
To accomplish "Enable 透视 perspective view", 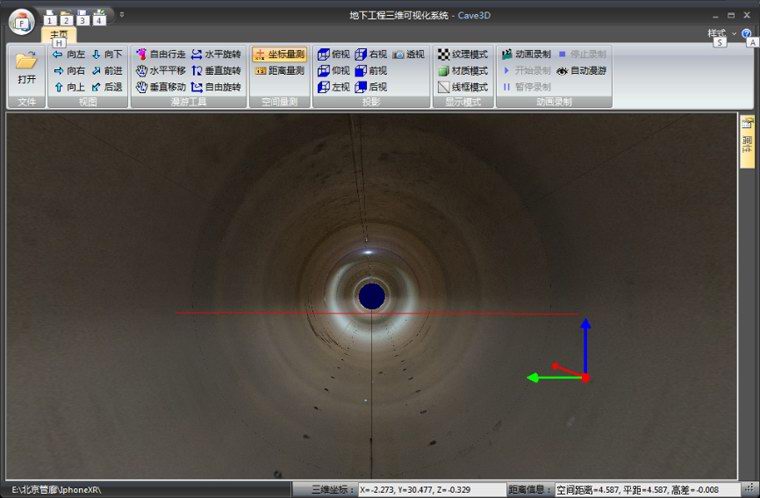I will pos(408,54).
